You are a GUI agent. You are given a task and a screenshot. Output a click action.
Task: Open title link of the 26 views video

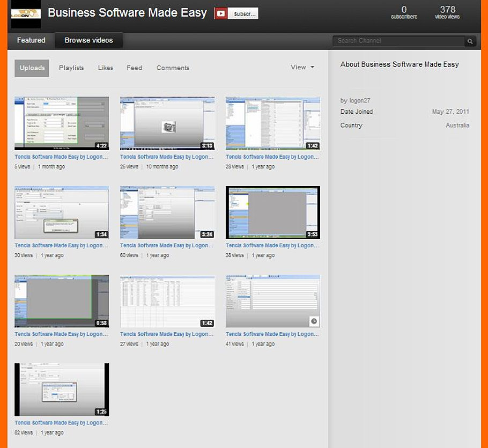(166, 157)
